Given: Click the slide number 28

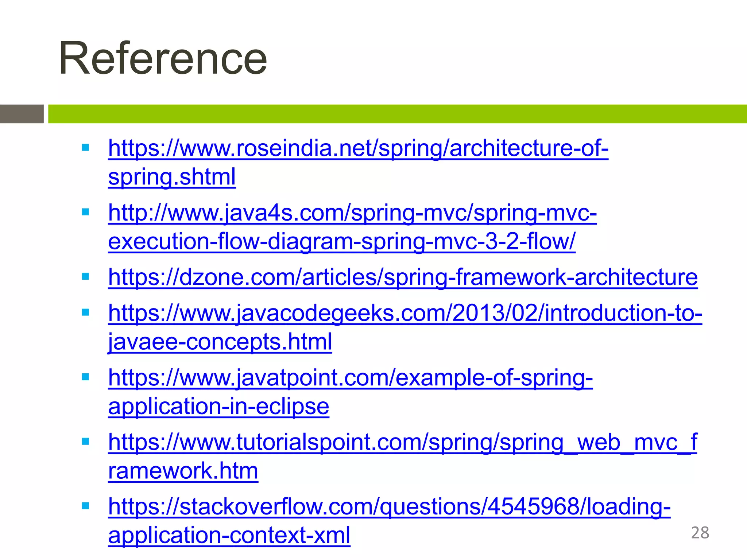Looking at the screenshot, I should (x=700, y=533).
